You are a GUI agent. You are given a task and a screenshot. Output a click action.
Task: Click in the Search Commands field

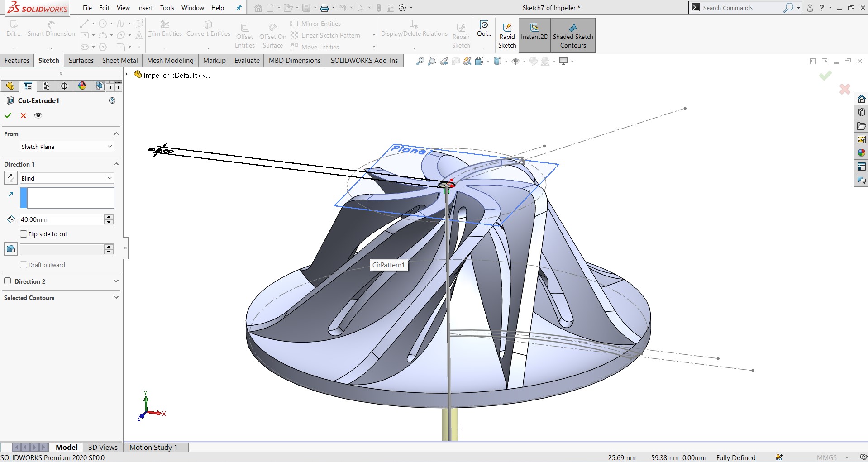742,8
